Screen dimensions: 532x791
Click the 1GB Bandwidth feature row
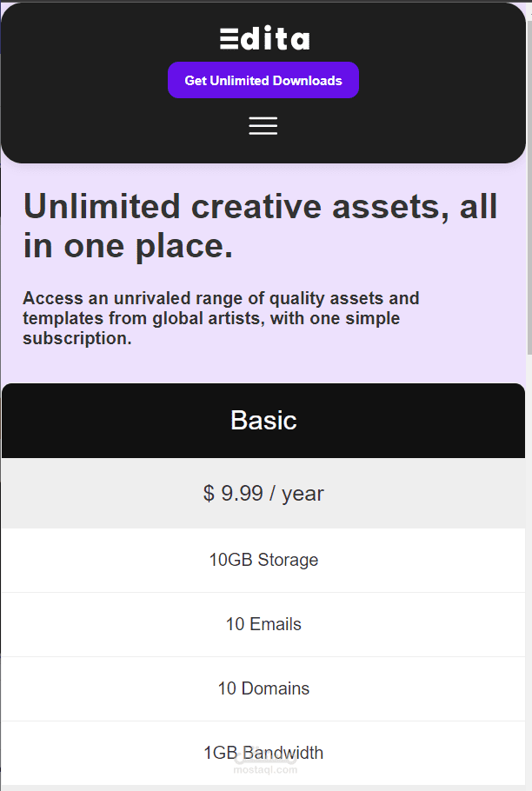263,753
